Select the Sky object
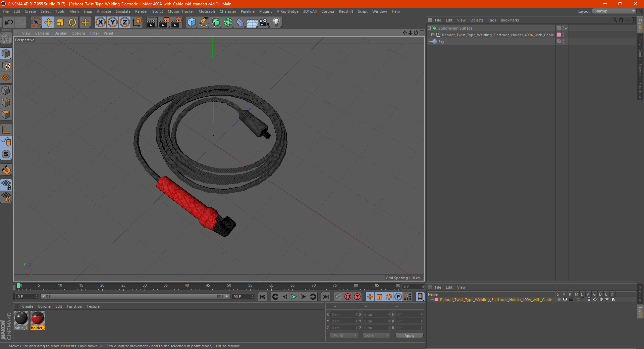The image size is (644, 349). (x=441, y=42)
